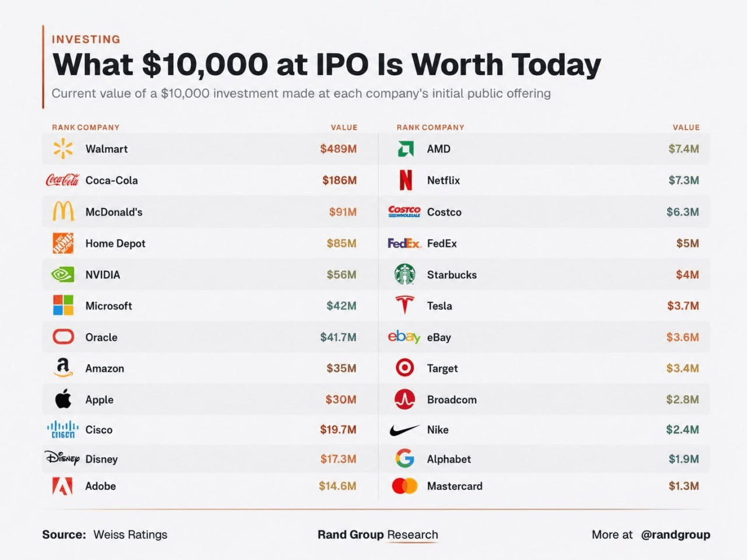Click the Netflix red N icon
The width and height of the screenshot is (747, 560).
(x=405, y=180)
